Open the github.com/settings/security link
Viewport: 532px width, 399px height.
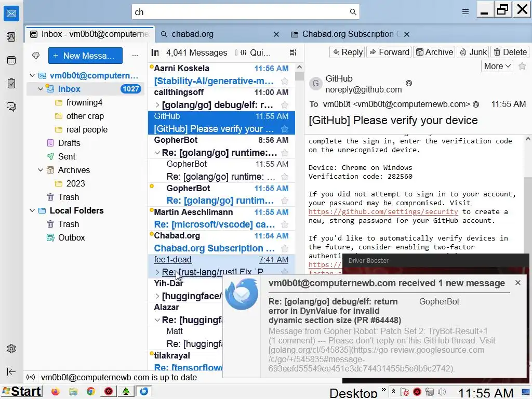click(x=383, y=212)
